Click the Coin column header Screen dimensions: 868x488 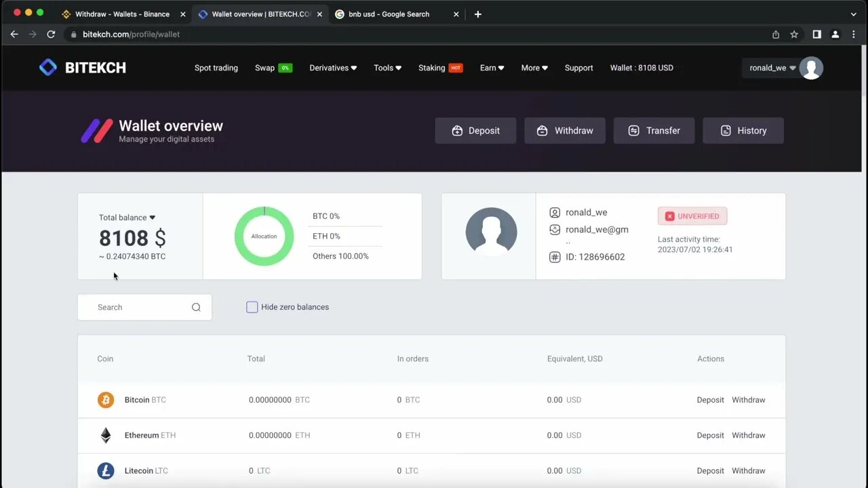pyautogui.click(x=105, y=359)
